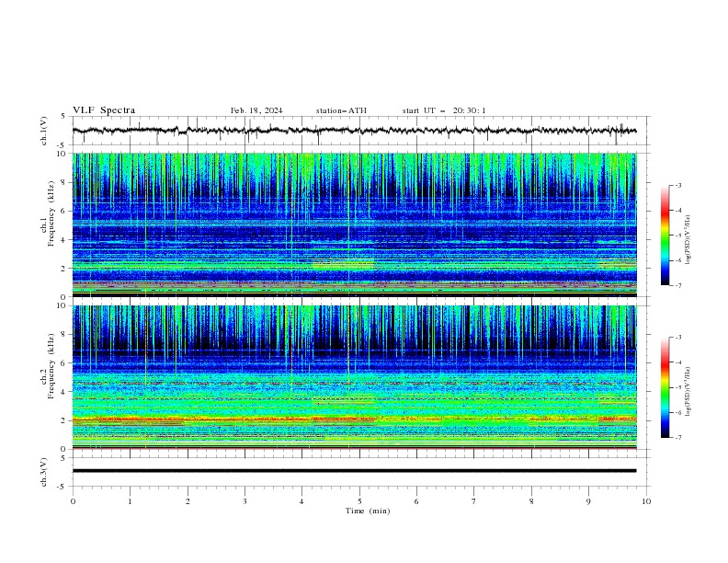Click the ch.2 spectrogram panel
The height and width of the screenshot is (563, 728).
point(354,377)
